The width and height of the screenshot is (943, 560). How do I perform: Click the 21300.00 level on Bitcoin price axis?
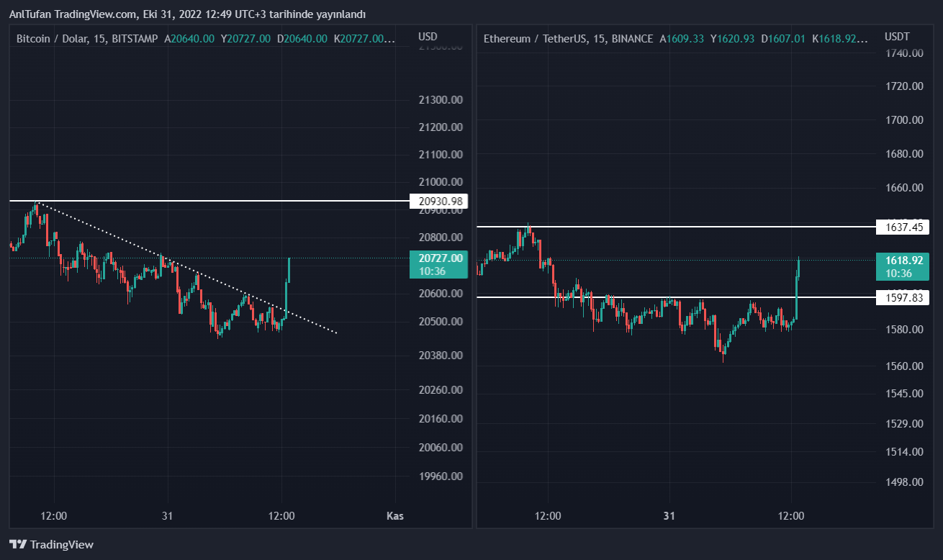pyautogui.click(x=441, y=100)
